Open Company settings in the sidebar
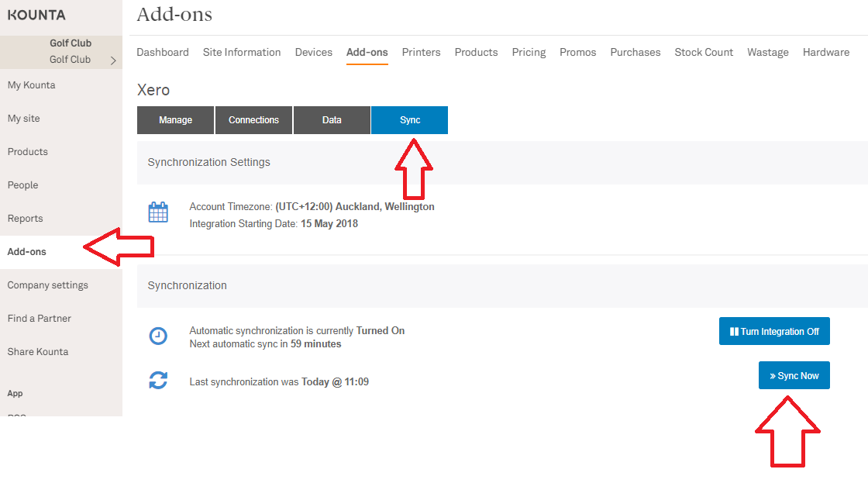The height and width of the screenshot is (483, 868). click(x=47, y=285)
